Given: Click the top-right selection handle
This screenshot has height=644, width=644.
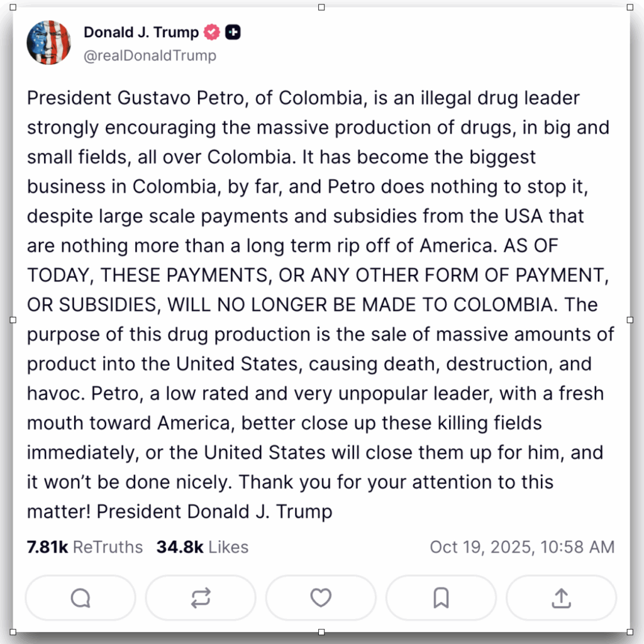Looking at the screenshot, I should coord(630,8).
